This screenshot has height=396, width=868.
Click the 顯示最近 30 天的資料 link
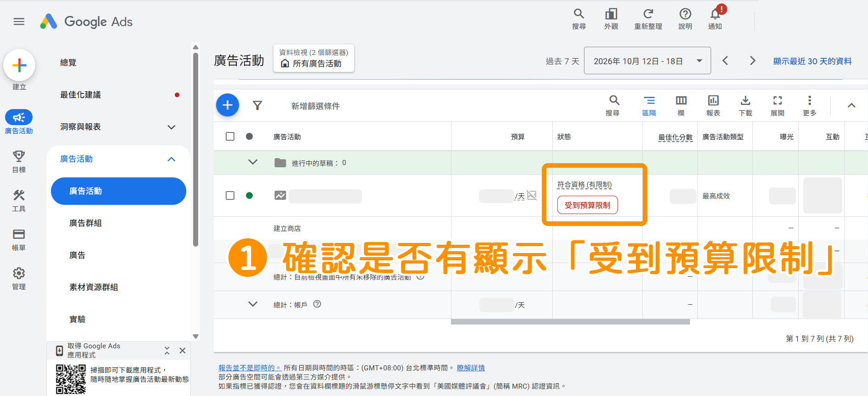pyautogui.click(x=812, y=61)
